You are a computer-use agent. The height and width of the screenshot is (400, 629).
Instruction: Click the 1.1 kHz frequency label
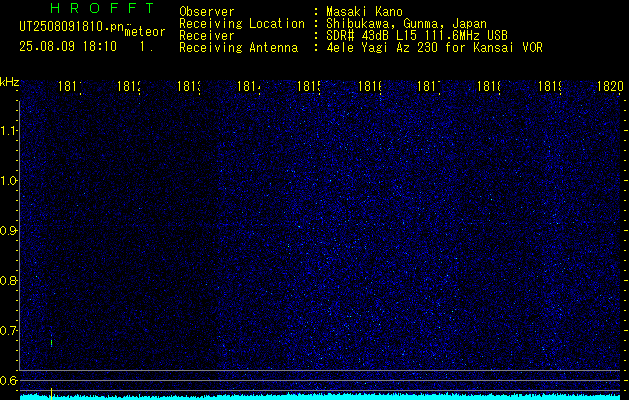pos(8,131)
